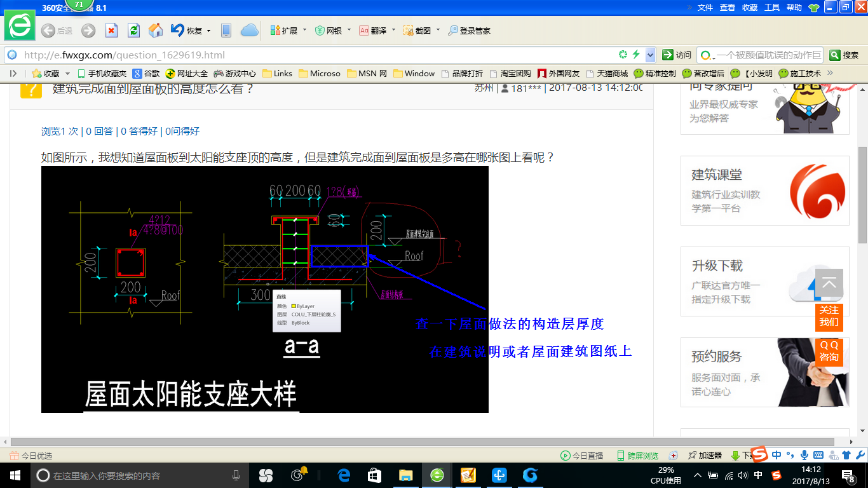Click the 截图 screenshot button

pos(417,30)
